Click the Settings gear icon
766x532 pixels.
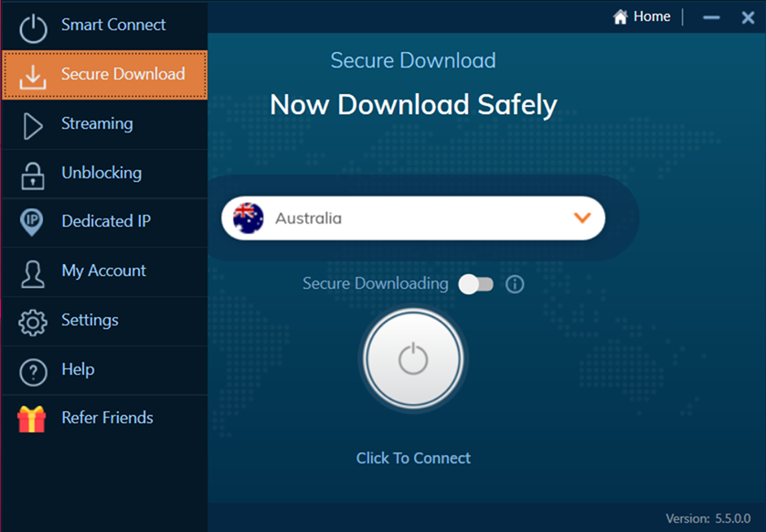(33, 322)
